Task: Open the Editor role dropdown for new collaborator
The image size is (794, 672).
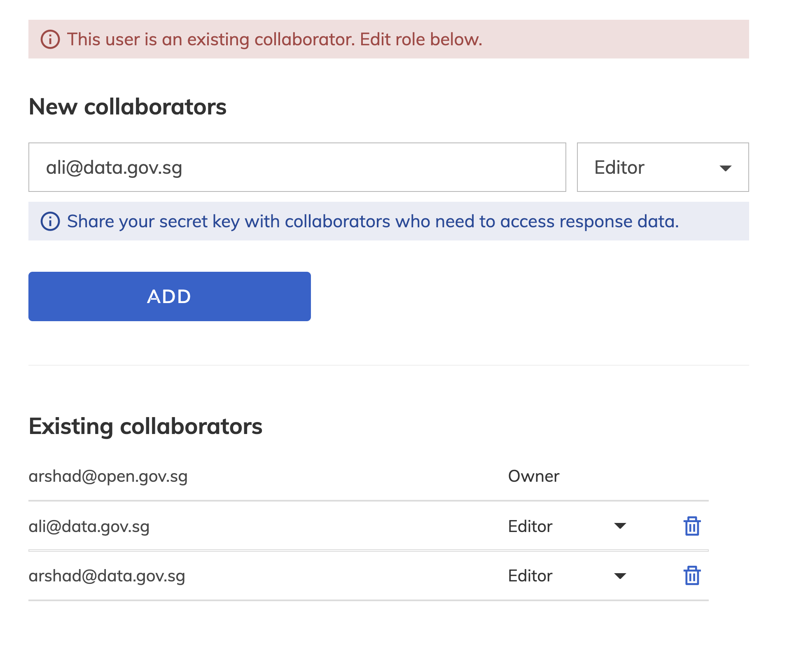Action: pos(662,168)
